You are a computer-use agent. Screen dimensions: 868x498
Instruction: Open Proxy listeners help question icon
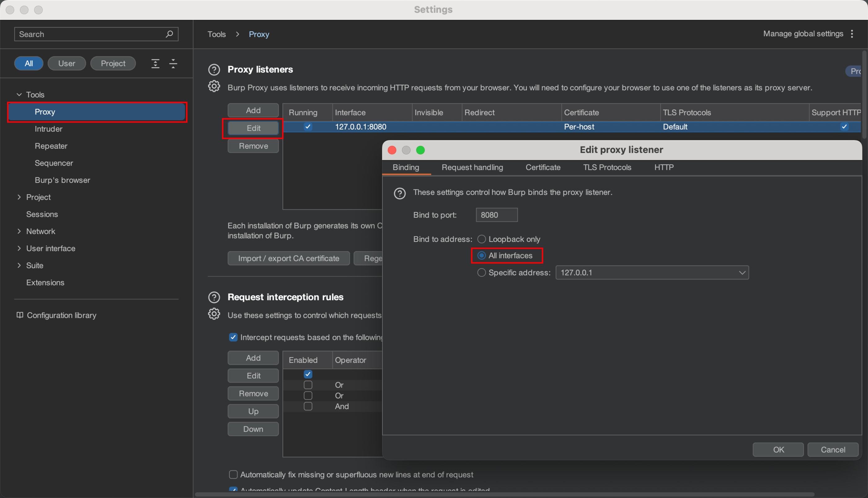214,69
